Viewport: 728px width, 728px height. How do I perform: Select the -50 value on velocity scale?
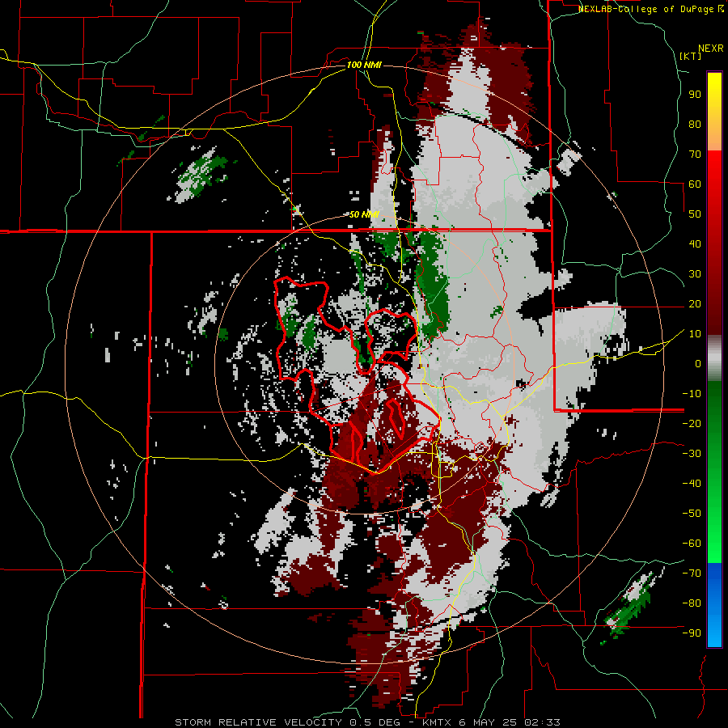coord(692,514)
